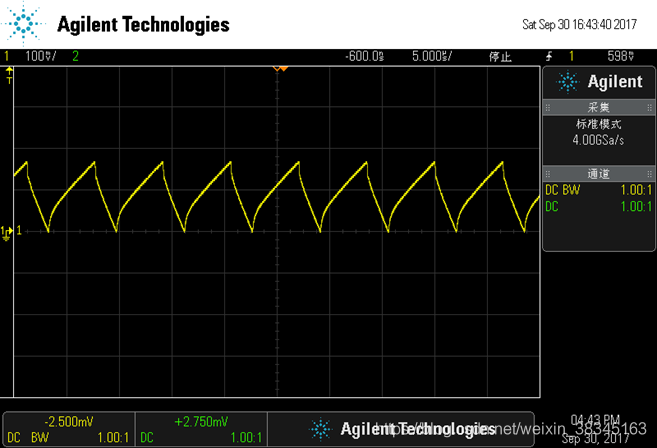Click the Agilent logo in side panel
This screenshot has height=448, width=657.
(x=599, y=82)
